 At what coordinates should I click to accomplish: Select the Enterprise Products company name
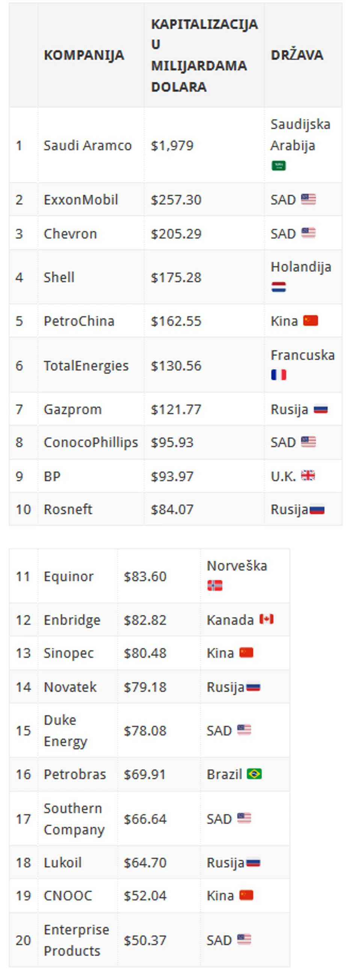(76, 940)
